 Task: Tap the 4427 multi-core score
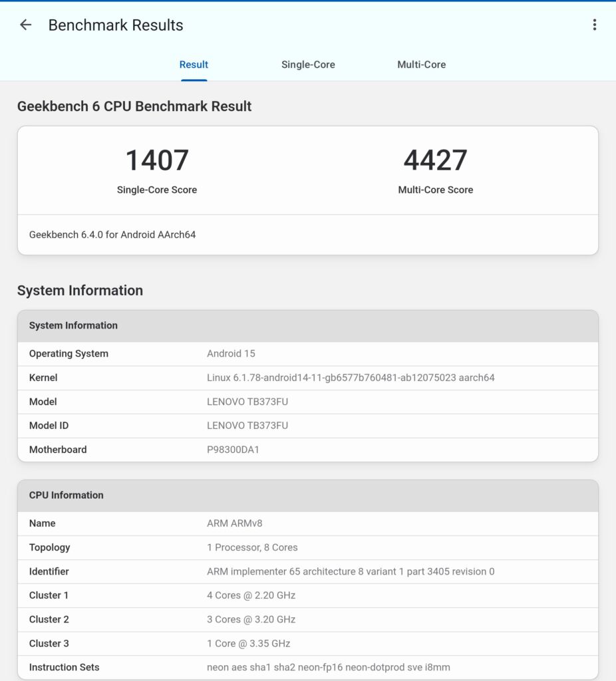click(x=435, y=160)
